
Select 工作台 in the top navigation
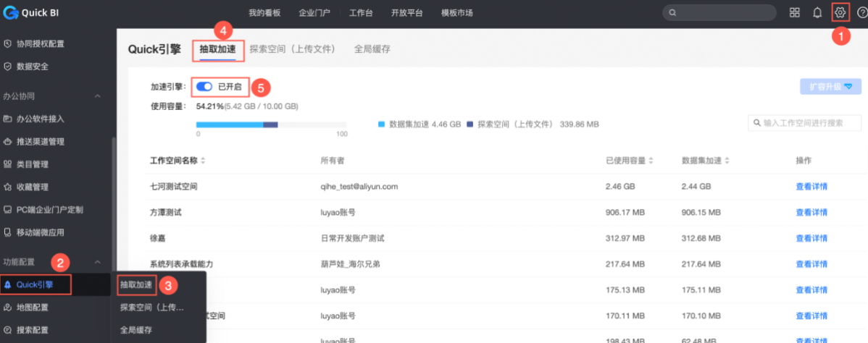click(361, 13)
